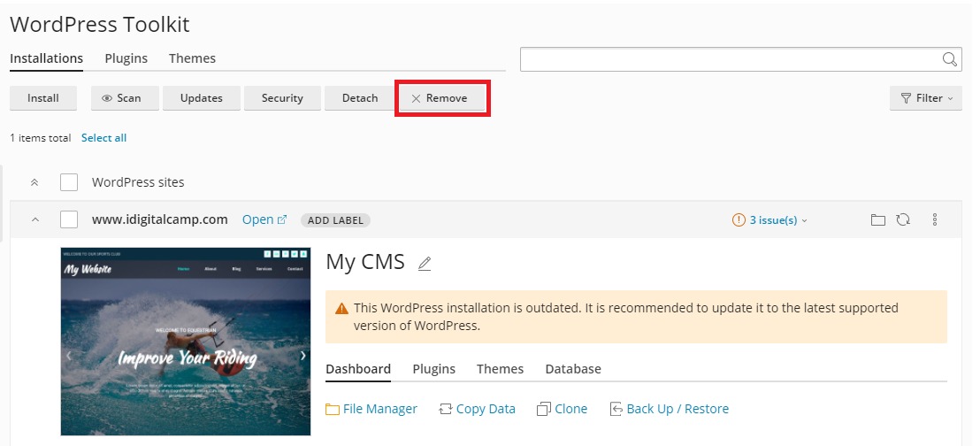Collapse the www.idigitalcamp.com row
980x446 pixels.
click(35, 219)
